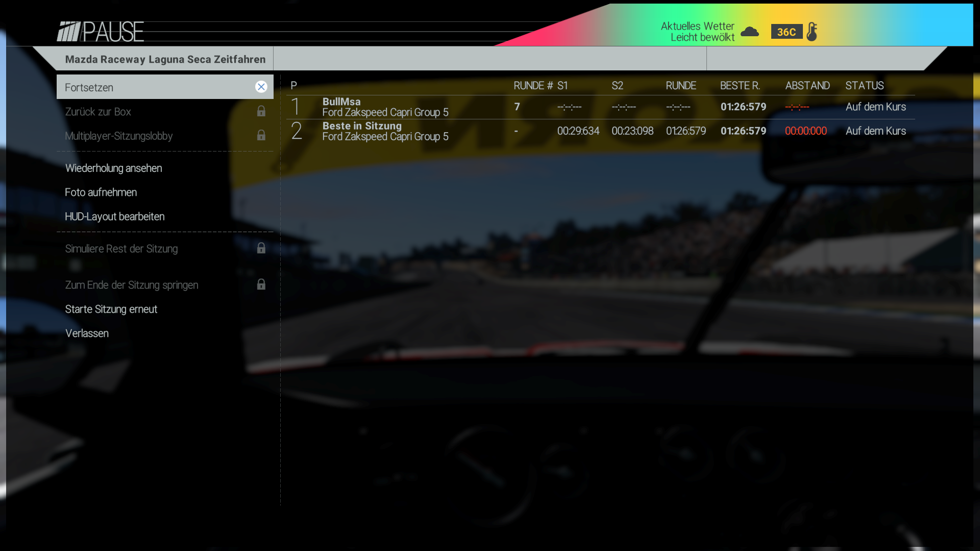
Task: Click the RUNDE # column header
Action: pyautogui.click(x=533, y=86)
